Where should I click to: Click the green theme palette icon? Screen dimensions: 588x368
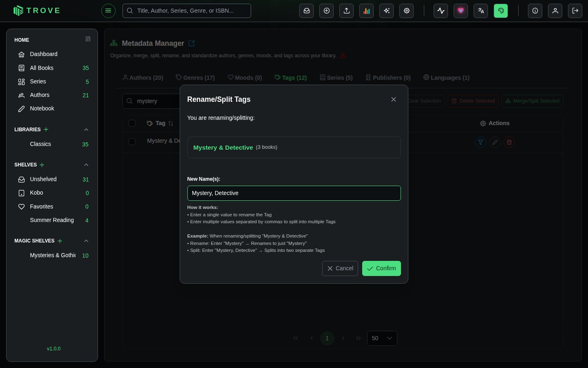tap(501, 11)
